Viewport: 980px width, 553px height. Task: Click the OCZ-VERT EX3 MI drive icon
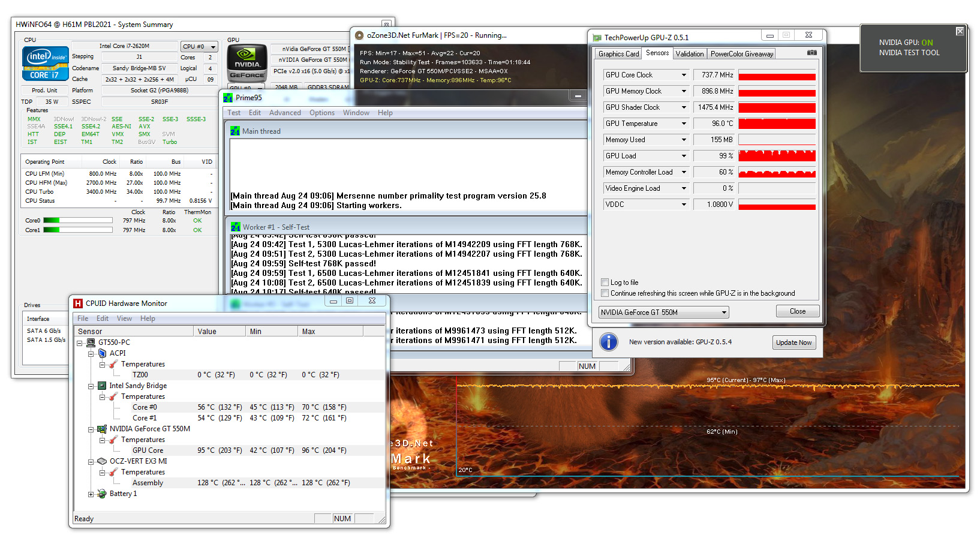coord(102,461)
